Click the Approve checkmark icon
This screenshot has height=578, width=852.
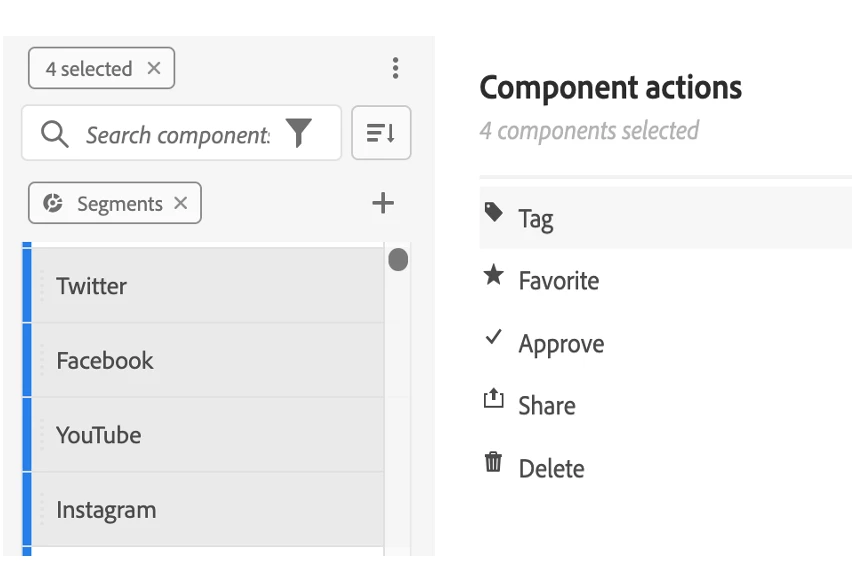[493, 338]
